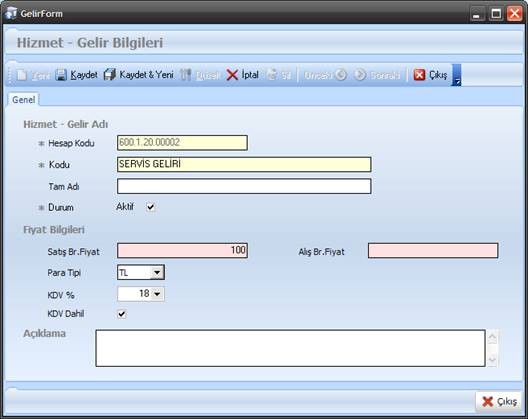Click the red İptal cancel icon
This screenshot has width=528, height=419.
point(232,75)
